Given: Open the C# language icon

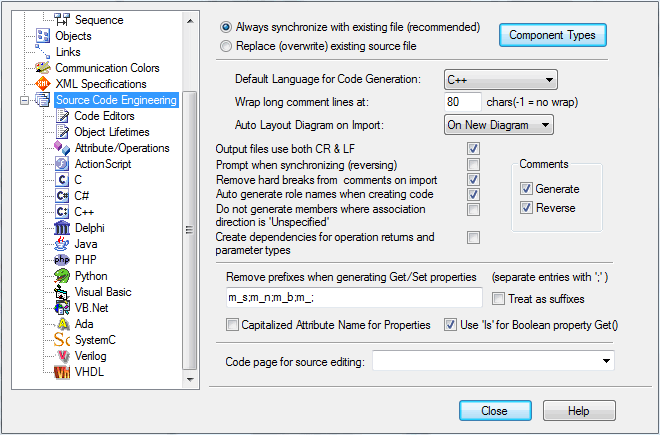Looking at the screenshot, I should [x=62, y=196].
